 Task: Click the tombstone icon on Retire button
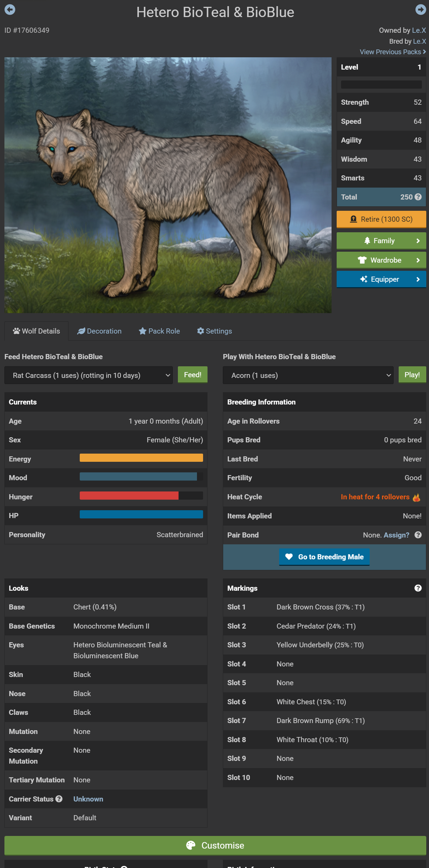[354, 219]
